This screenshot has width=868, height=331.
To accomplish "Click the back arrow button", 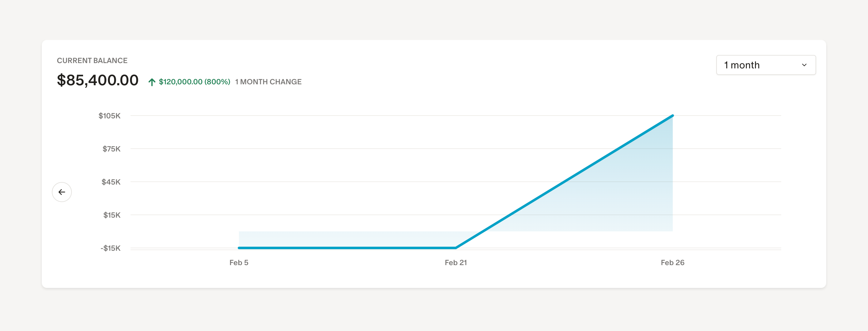I will 62,192.
